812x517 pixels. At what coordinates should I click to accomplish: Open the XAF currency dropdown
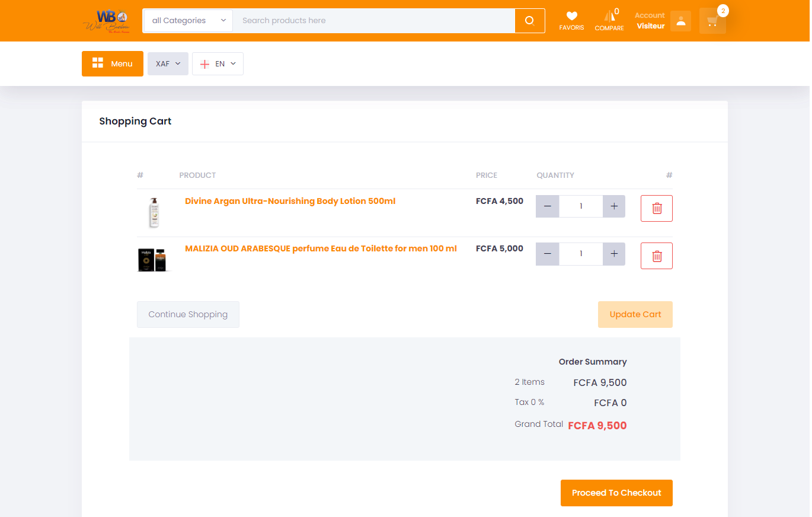[x=168, y=64]
